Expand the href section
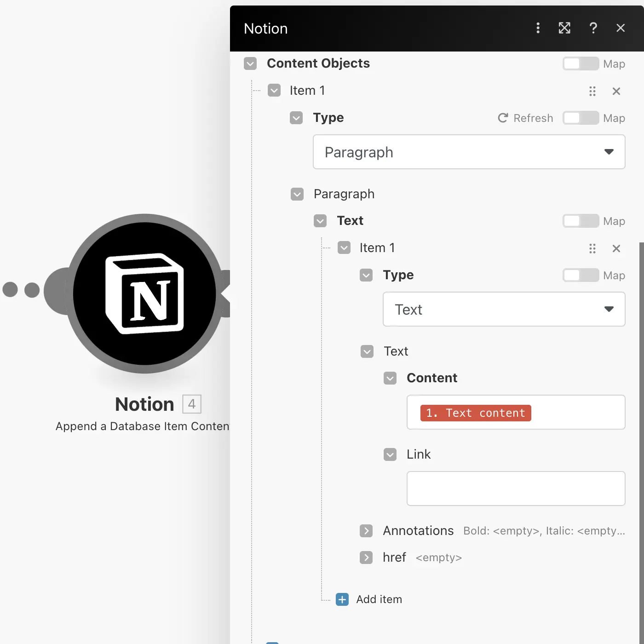 point(366,558)
